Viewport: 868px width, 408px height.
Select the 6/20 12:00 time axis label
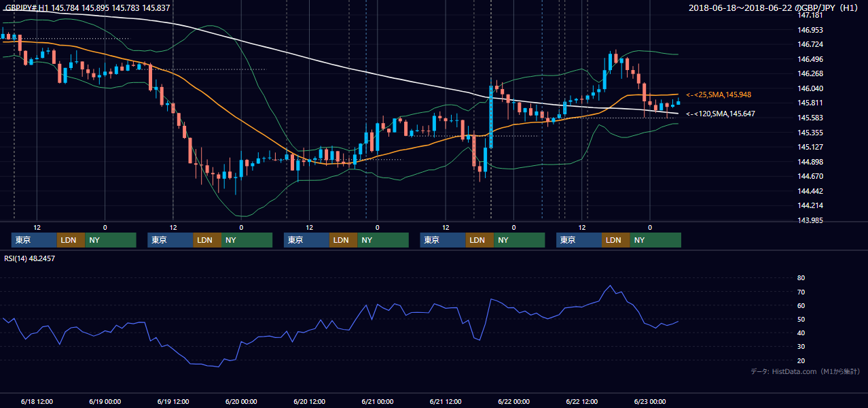click(309, 401)
